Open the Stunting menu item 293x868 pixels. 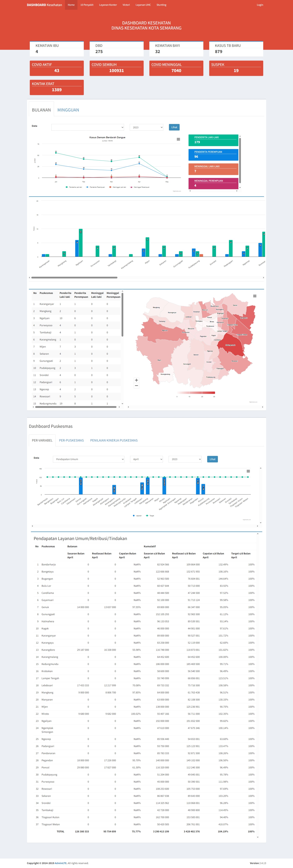[x=161, y=5]
